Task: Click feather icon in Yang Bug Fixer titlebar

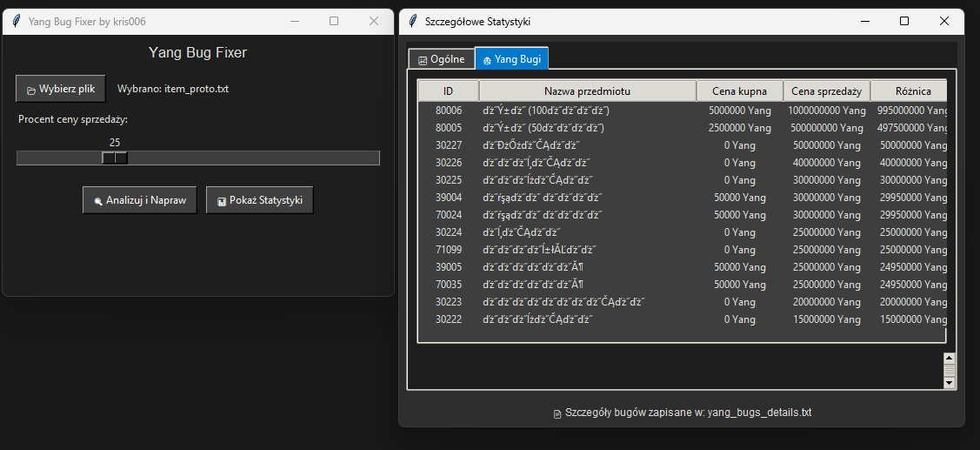Action: (x=16, y=21)
